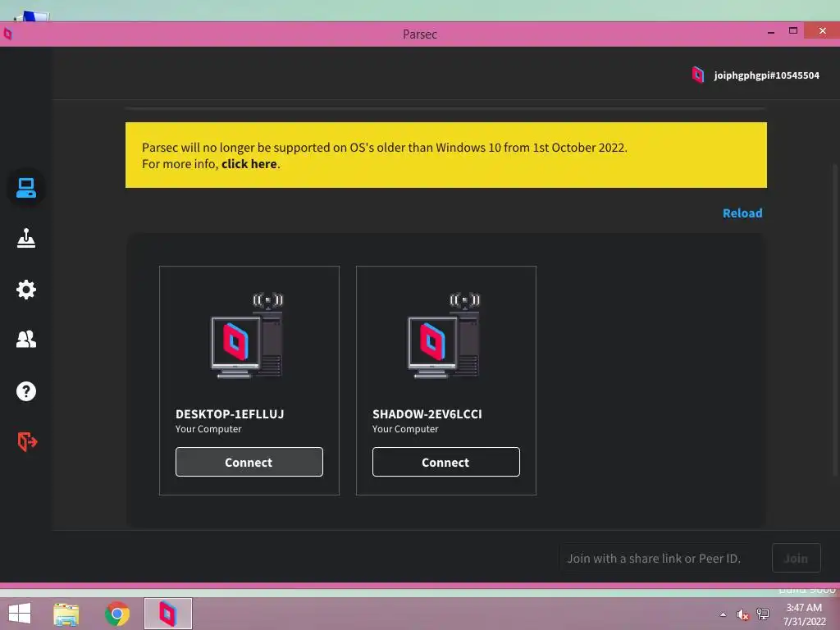Viewport: 840px width, 630px height.
Task: Launch Google Chrome from taskbar
Action: tap(117, 614)
